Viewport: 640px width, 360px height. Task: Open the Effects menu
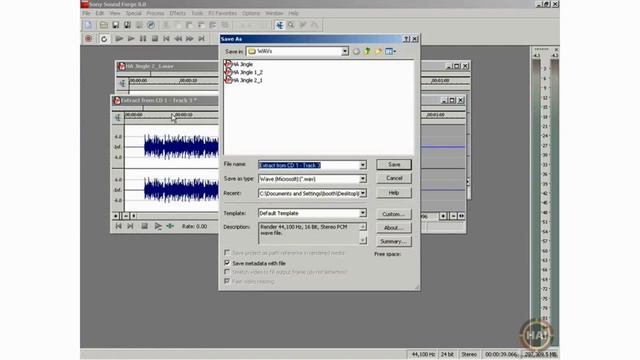pyautogui.click(x=178, y=13)
